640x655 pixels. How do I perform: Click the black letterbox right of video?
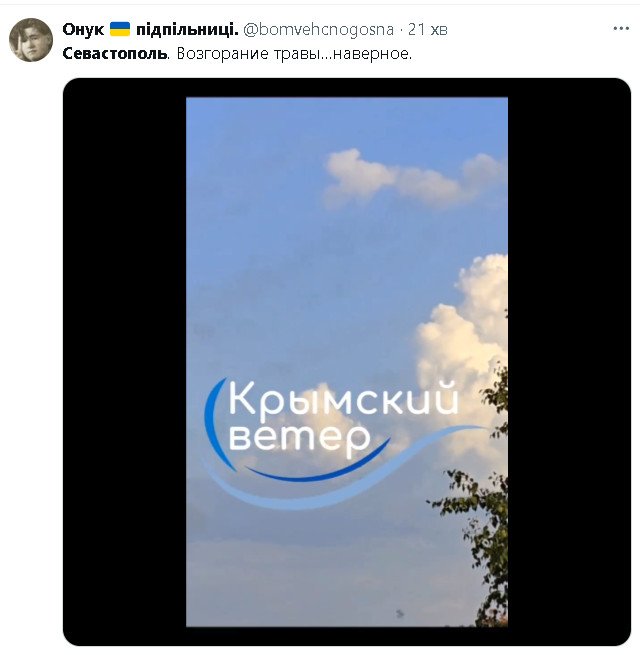click(569, 362)
